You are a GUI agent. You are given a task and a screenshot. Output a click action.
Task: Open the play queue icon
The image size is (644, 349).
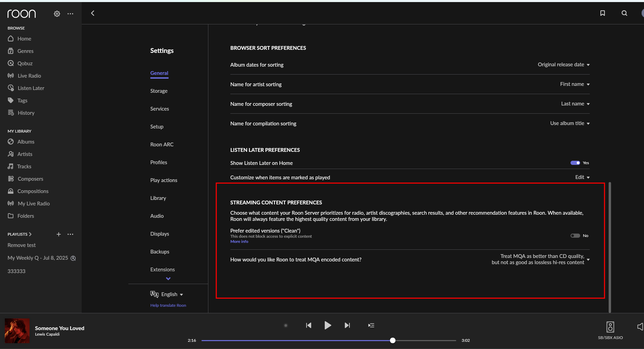point(371,325)
